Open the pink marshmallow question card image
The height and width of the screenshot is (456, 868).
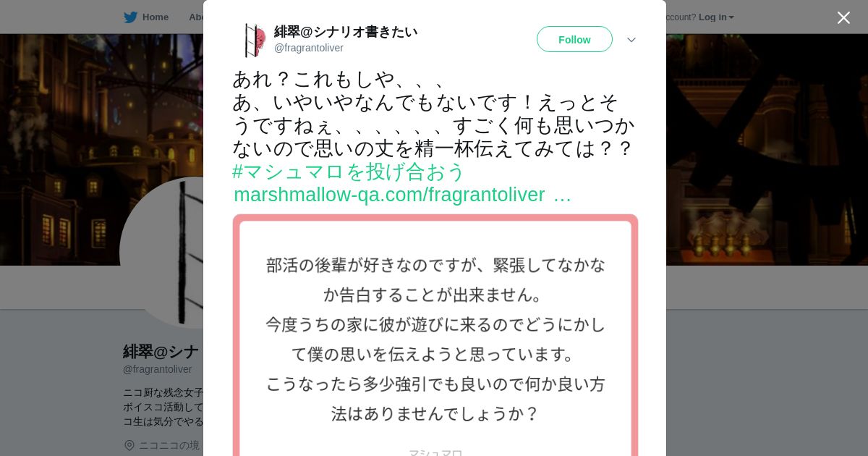[435, 335]
